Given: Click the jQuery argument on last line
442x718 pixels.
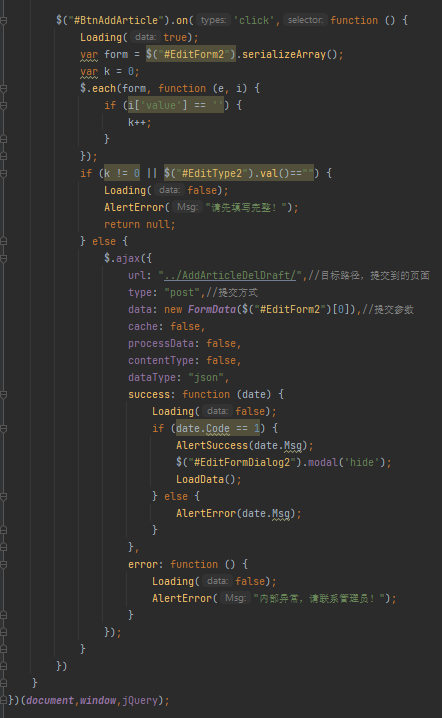Looking at the screenshot, I should click(140, 700).
